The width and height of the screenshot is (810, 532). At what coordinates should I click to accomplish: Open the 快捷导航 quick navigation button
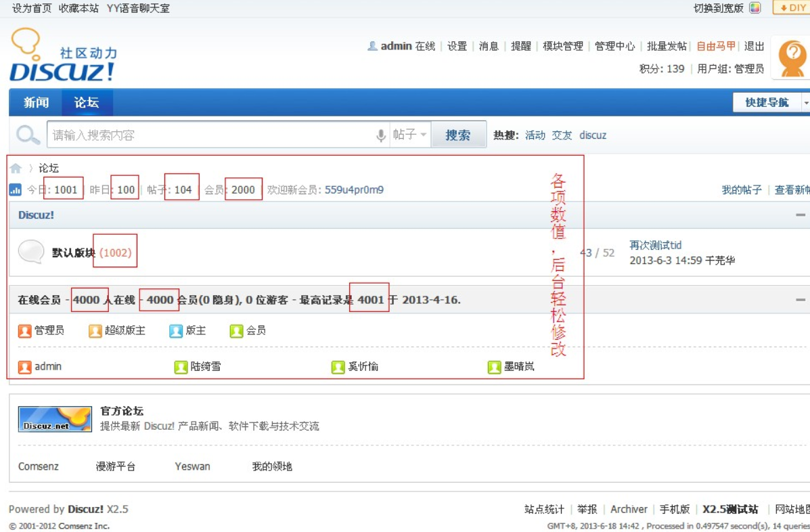click(767, 103)
